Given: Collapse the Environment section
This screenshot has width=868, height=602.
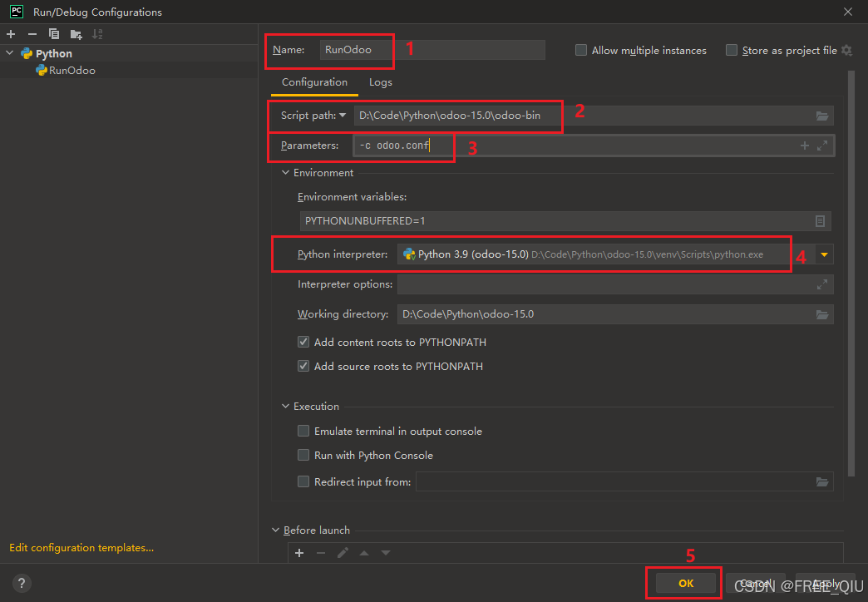Looking at the screenshot, I should [286, 173].
